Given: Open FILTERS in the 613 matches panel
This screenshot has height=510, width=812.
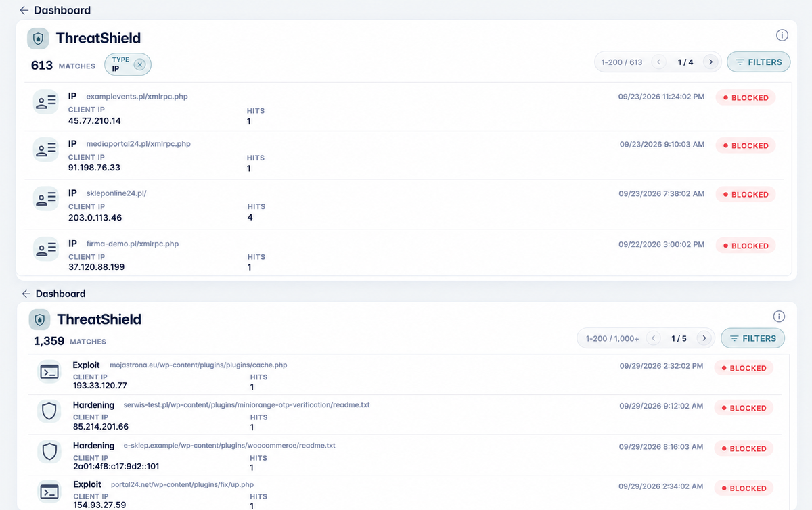Looking at the screenshot, I should click(759, 62).
